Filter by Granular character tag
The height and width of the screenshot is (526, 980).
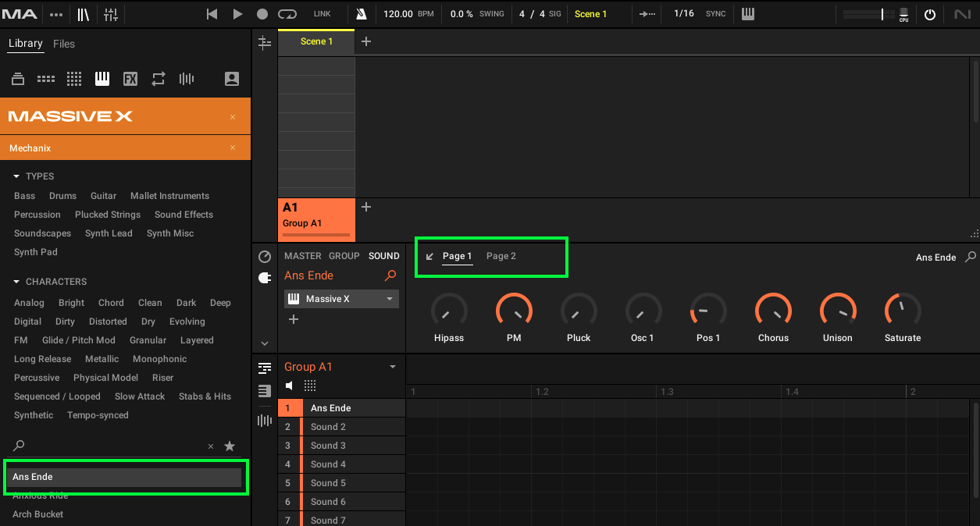148,340
